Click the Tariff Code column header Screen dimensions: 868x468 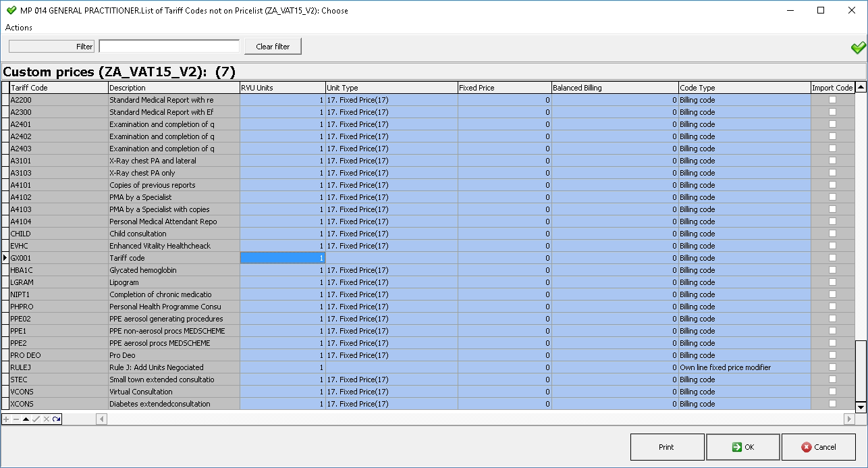pos(59,88)
